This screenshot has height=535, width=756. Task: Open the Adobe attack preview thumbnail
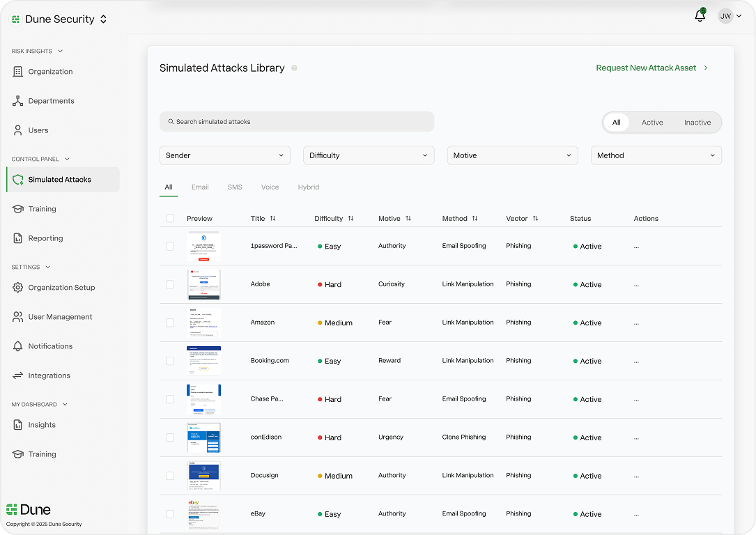(x=203, y=284)
